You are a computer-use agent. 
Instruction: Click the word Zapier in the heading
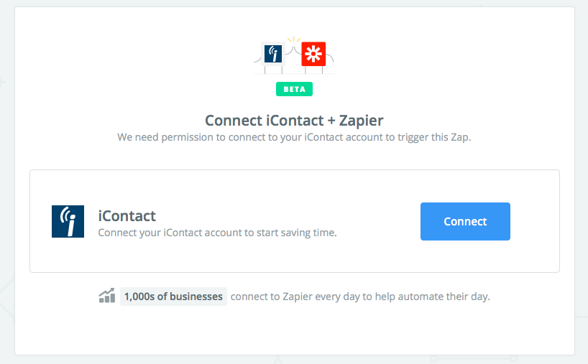[x=361, y=121]
